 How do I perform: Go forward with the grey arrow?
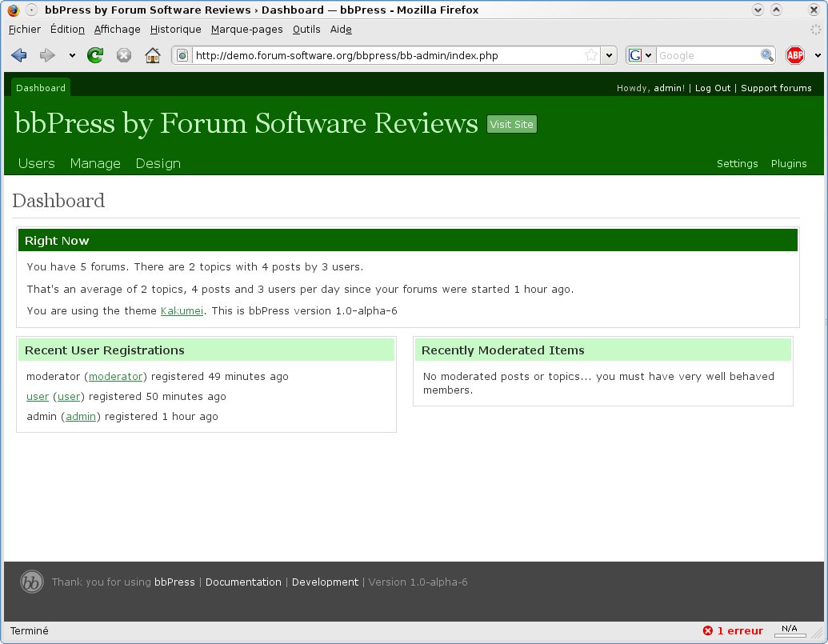47,55
